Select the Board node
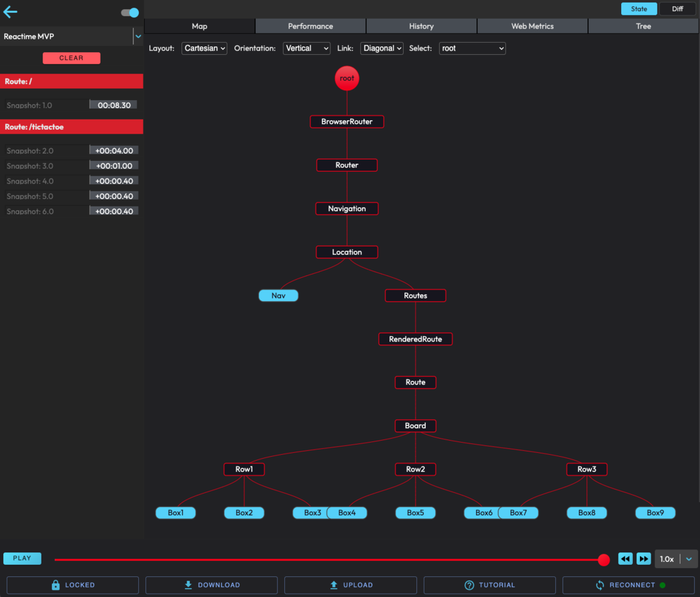This screenshot has width=700, height=597. pos(416,425)
